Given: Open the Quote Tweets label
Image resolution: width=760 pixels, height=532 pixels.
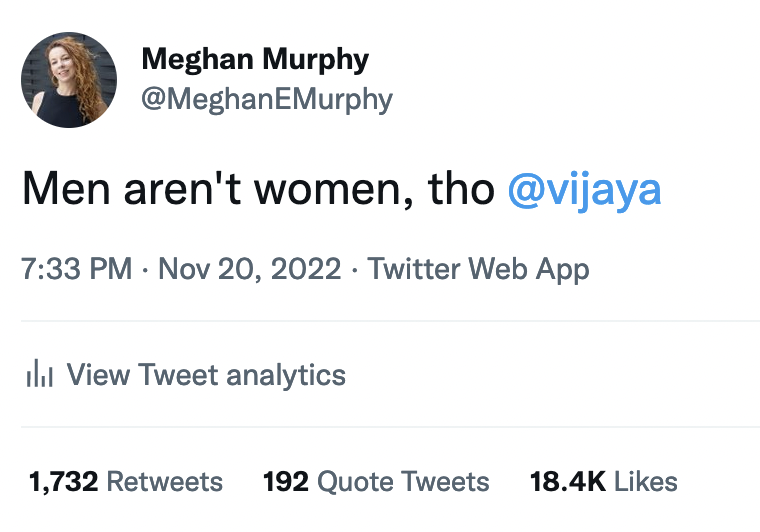Looking at the screenshot, I should pyautogui.click(x=403, y=482).
